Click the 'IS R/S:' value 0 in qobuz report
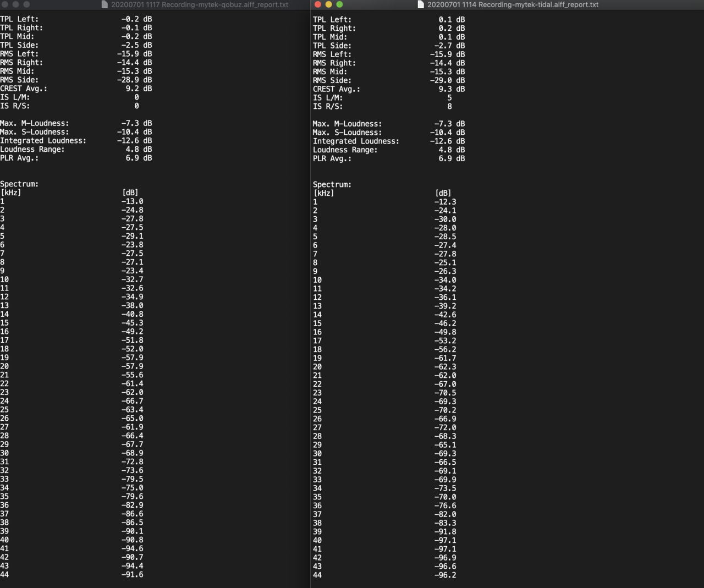Viewport: 704px width, 588px height. click(136, 106)
